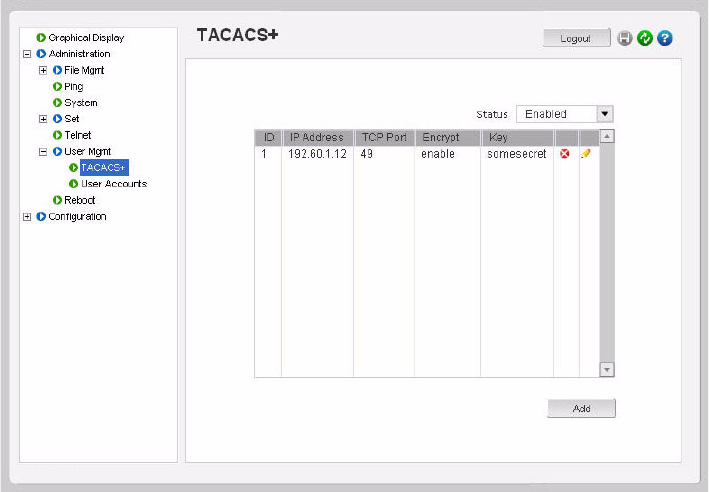
Task: Select Administration in the navigation tree
Action: [80, 54]
